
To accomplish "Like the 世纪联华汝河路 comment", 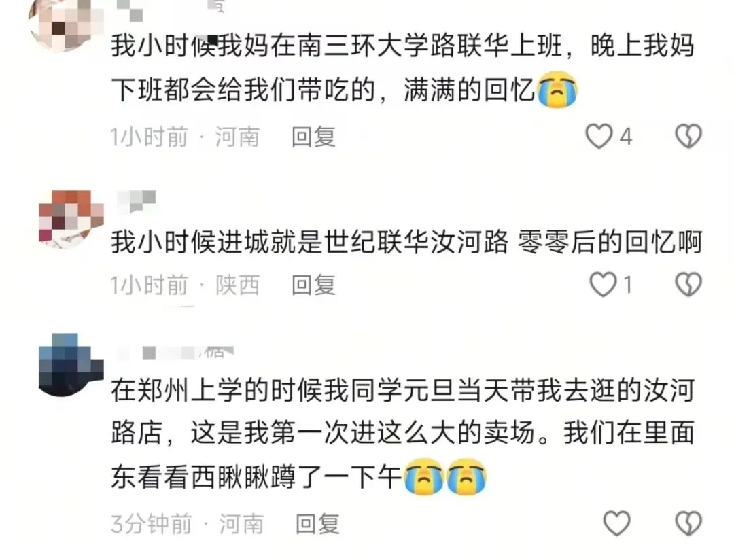I will tap(602, 284).
